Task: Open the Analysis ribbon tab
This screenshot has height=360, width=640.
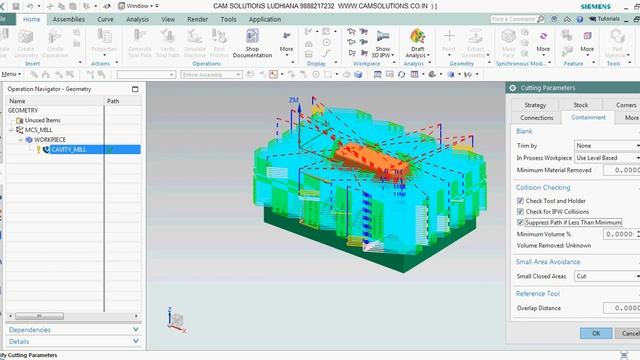Action: click(x=138, y=19)
